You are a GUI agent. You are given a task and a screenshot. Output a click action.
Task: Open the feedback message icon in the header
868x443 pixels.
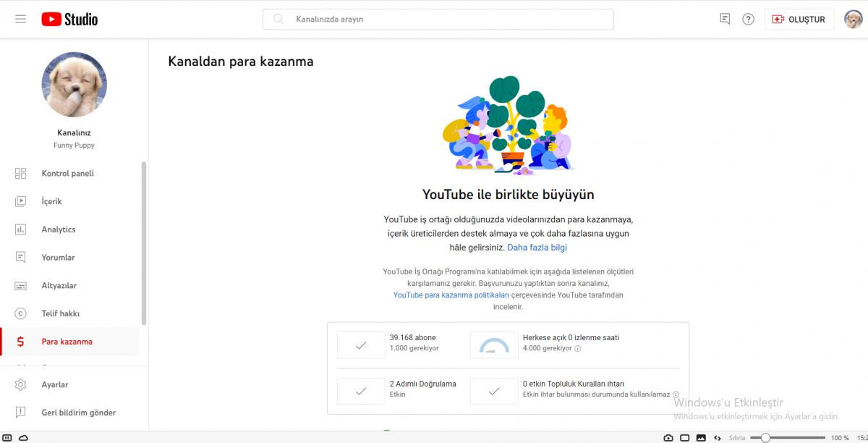[725, 19]
